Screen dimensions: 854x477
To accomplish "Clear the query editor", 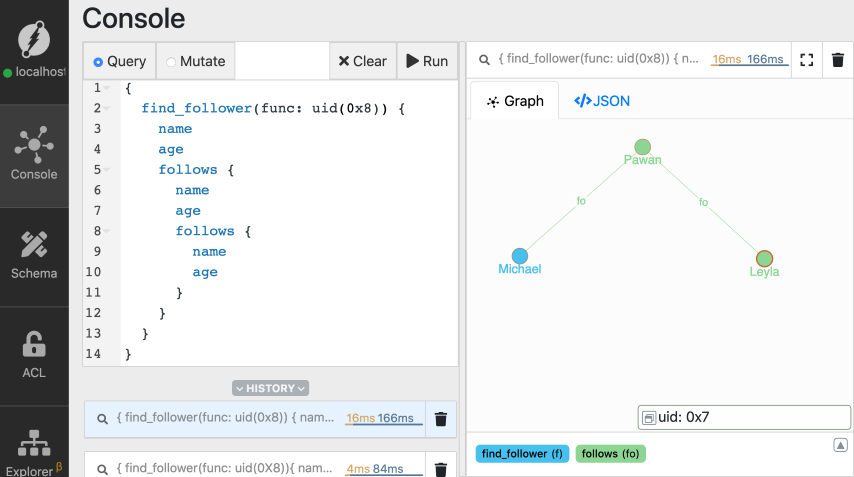I will 362,61.
